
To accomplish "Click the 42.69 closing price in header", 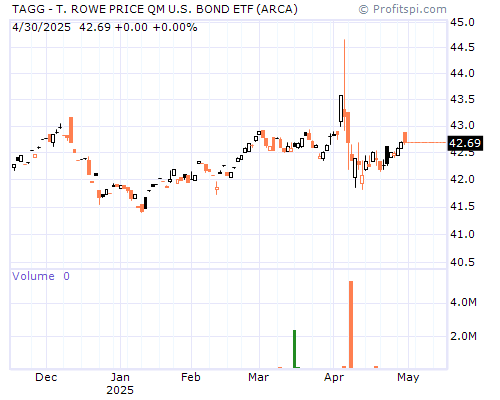I will (x=95, y=27).
